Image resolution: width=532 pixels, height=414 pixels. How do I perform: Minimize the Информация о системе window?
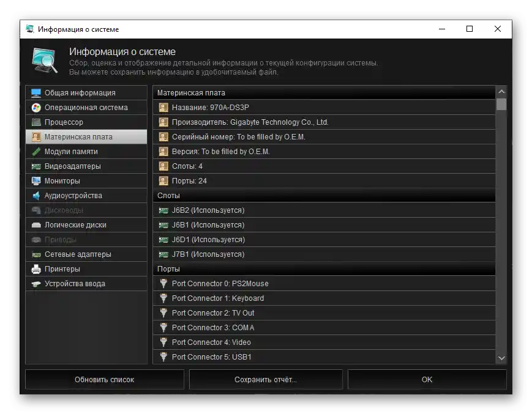[x=442, y=29]
